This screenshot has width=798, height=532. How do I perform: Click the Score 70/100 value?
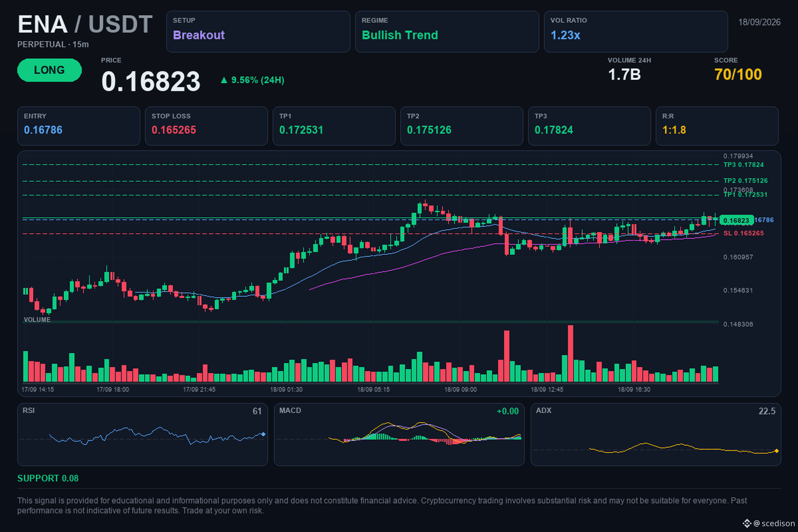coord(738,74)
